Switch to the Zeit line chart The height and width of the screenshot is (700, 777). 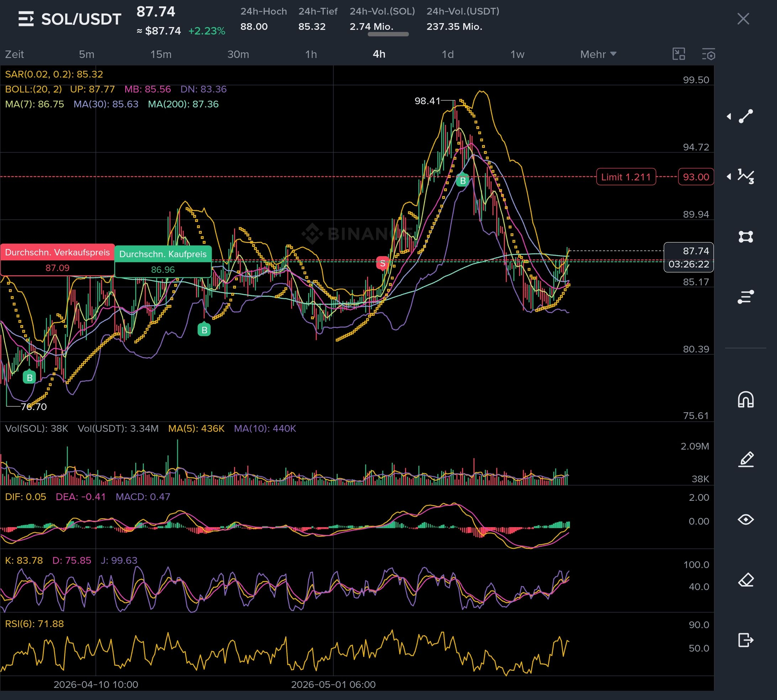[x=15, y=54]
